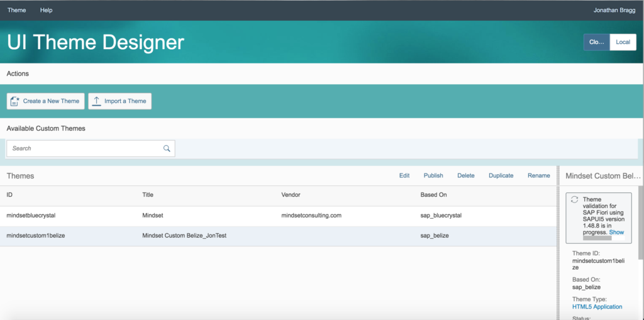This screenshot has width=644, height=320.
Task: Open the Help menu
Action: pyautogui.click(x=46, y=10)
